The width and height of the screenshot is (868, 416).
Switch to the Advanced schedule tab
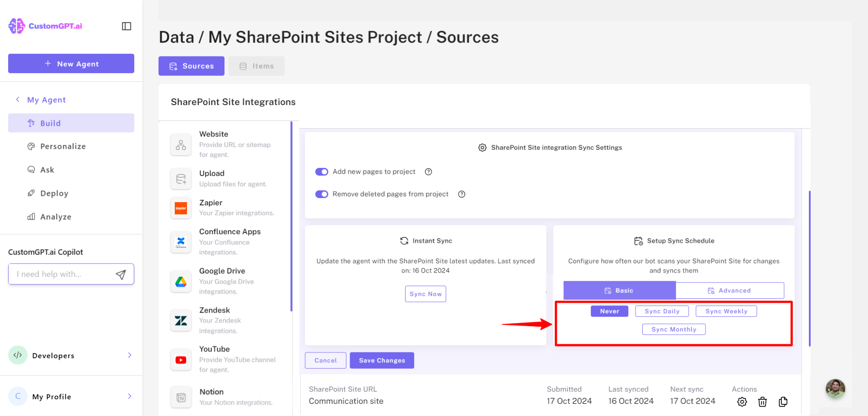pos(730,291)
